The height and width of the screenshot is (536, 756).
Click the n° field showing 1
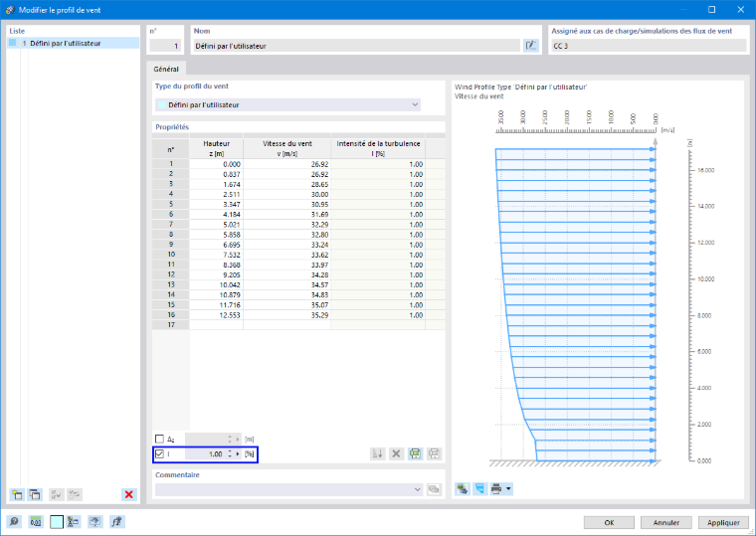click(165, 46)
